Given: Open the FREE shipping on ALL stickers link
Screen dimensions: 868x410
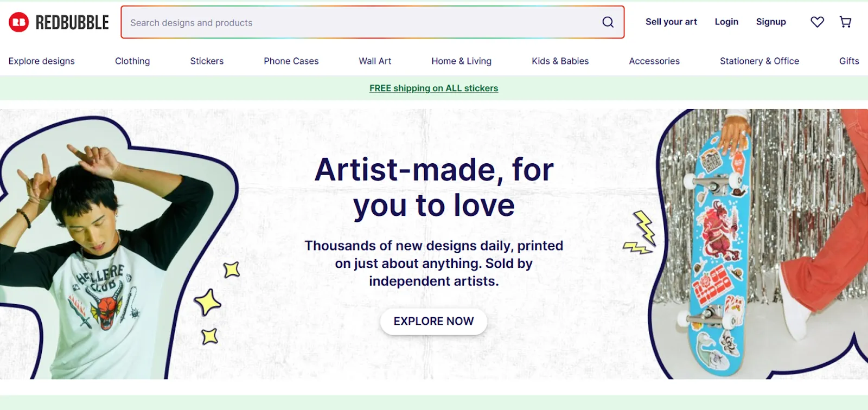Looking at the screenshot, I should [433, 88].
